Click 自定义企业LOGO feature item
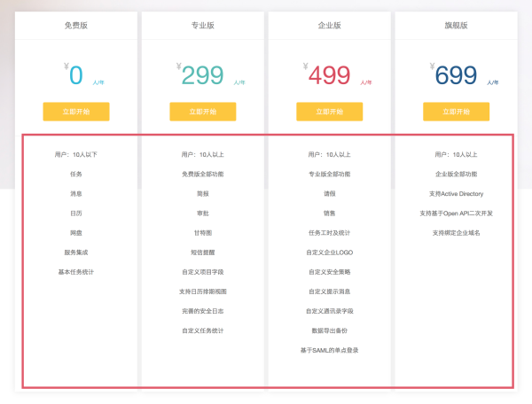The height and width of the screenshot is (404, 532). 330,252
